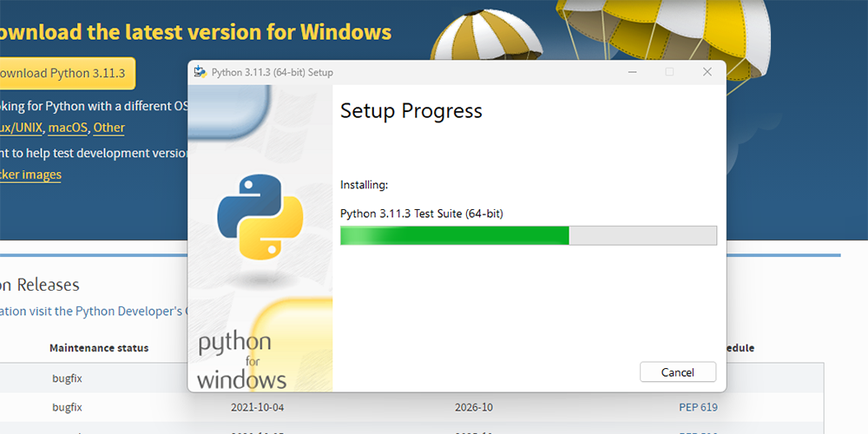Screen dimensions: 868x434
Task: Minimize the Python Setup window
Action: pos(632,72)
